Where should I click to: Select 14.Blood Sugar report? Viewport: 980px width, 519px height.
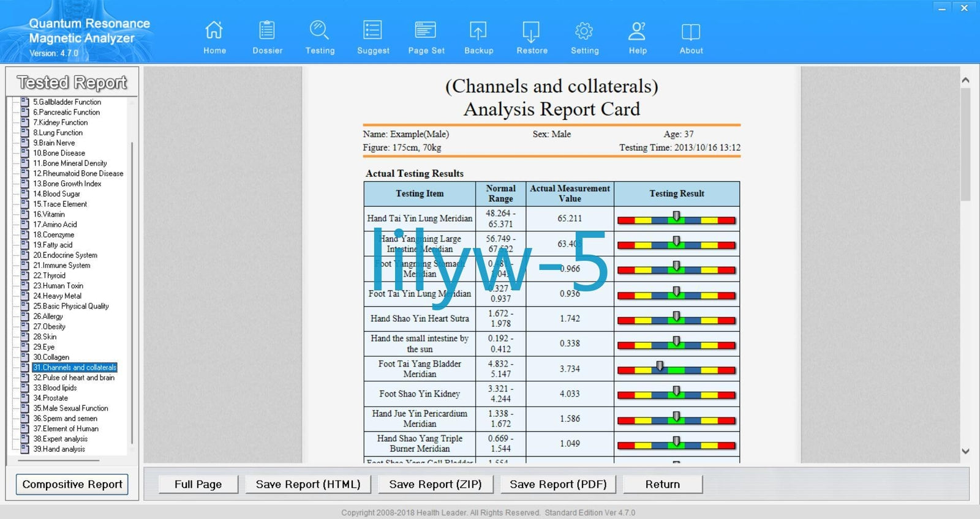tap(56, 194)
